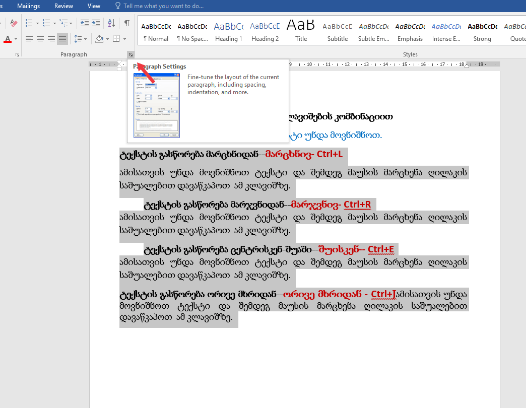Click the Sort A-Z icon
Screen dimensions: 526x408
(x=111, y=23)
